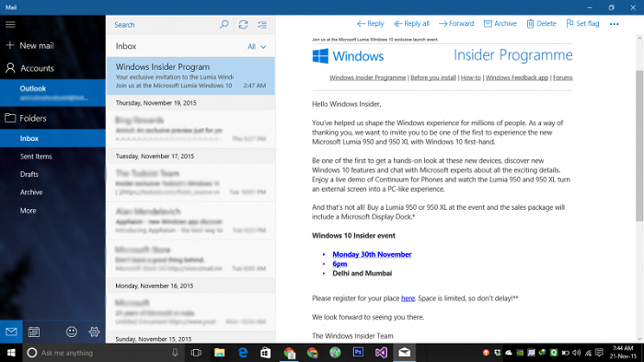Open the more actions ellipsis menu
Image resolution: width=644 pixels, height=362 pixels.
tap(614, 24)
